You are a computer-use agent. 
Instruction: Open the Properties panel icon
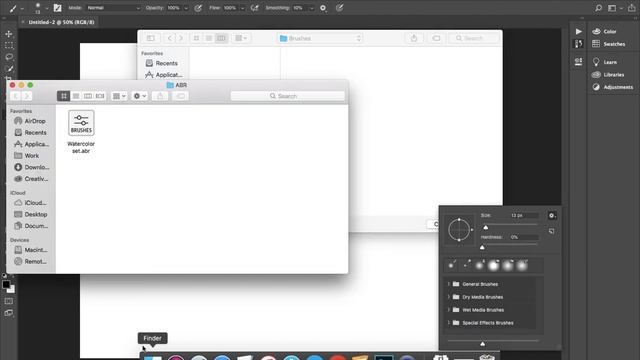click(x=578, y=62)
